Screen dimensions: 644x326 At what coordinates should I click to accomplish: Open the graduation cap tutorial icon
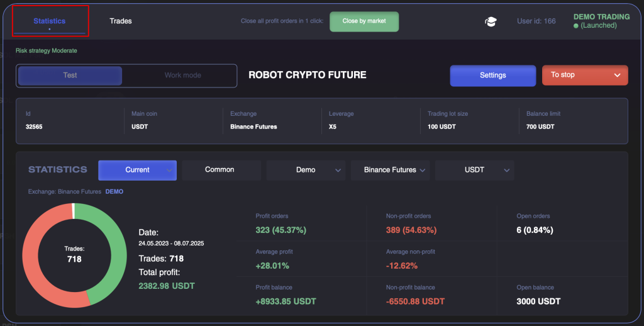[x=491, y=21]
